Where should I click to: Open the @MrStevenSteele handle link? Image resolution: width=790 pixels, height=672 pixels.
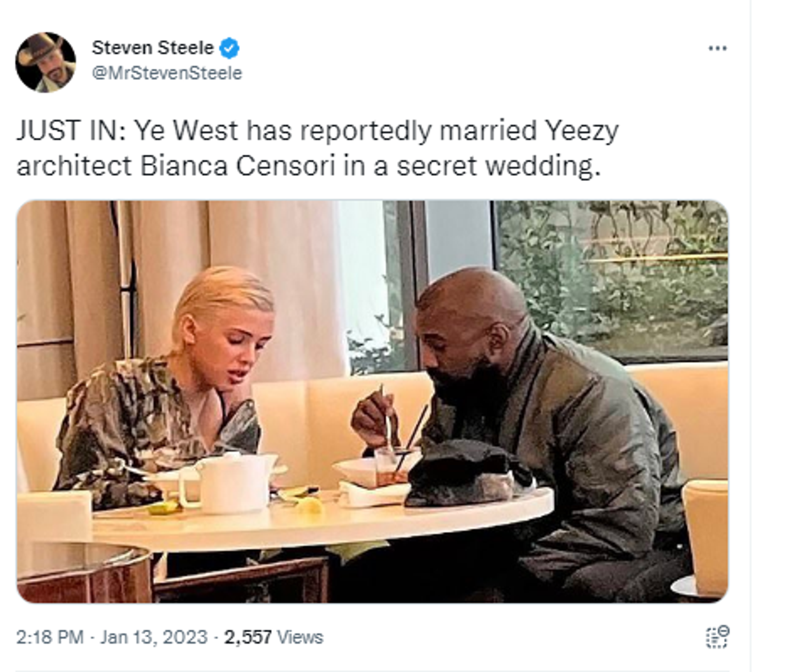(x=167, y=73)
